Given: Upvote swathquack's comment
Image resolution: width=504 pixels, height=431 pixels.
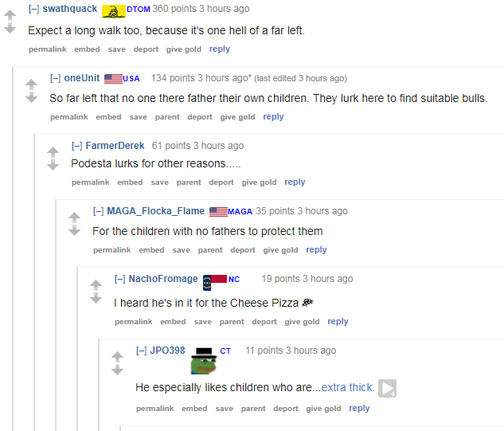Looking at the screenshot, I should click(x=10, y=15).
